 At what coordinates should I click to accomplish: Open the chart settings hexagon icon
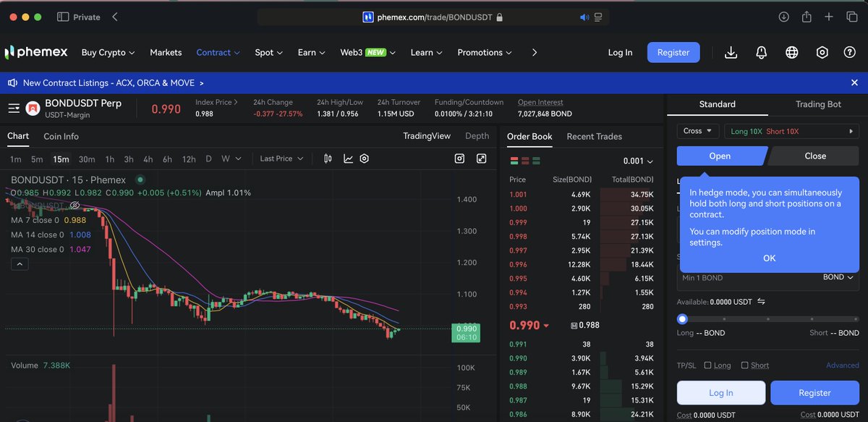pyautogui.click(x=365, y=159)
